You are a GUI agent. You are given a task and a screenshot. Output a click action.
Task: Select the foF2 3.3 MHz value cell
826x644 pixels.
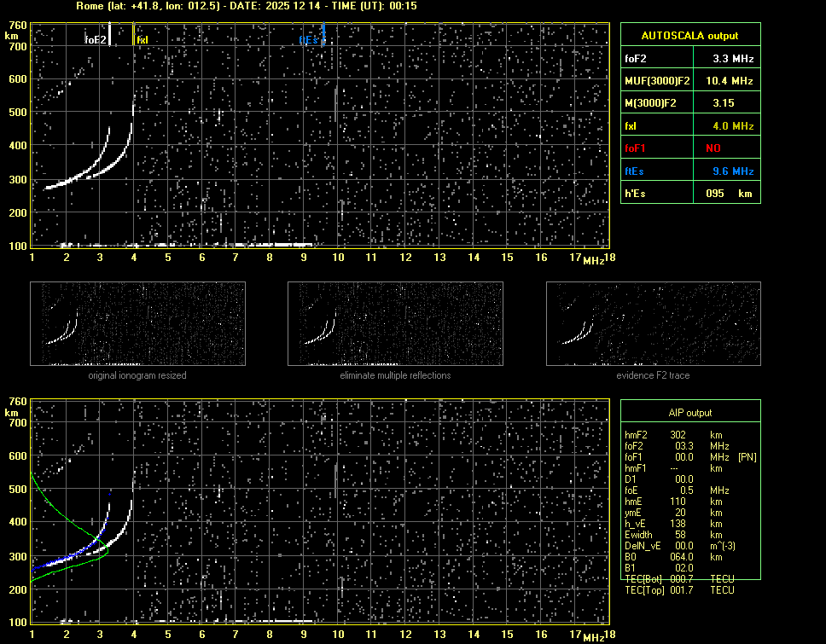coord(733,59)
